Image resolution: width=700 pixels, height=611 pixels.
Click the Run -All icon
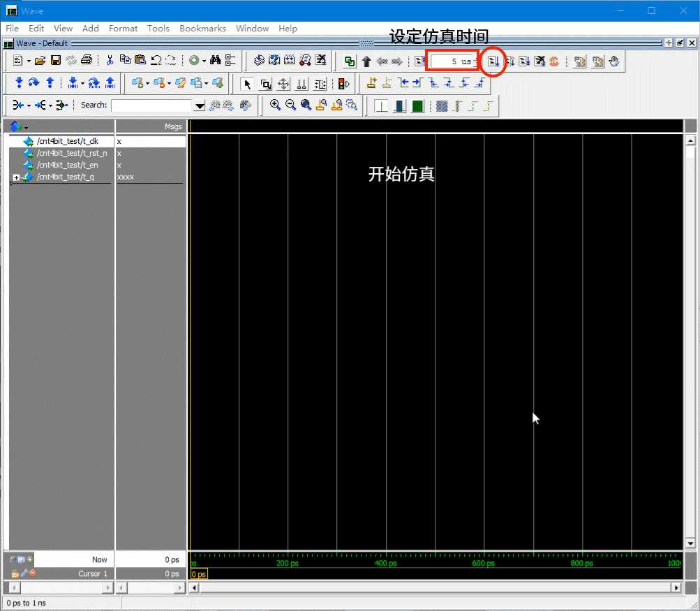[x=525, y=61]
